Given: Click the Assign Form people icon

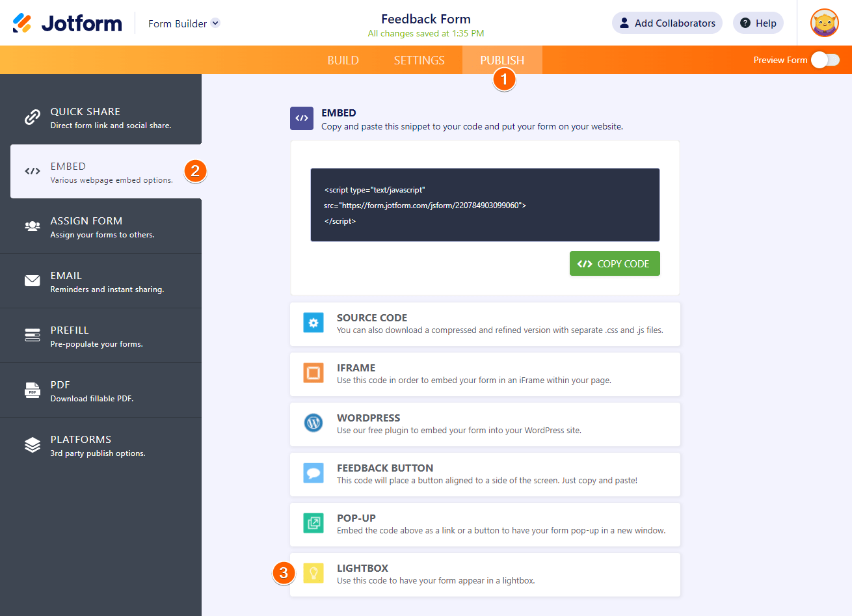Looking at the screenshot, I should pyautogui.click(x=33, y=226).
